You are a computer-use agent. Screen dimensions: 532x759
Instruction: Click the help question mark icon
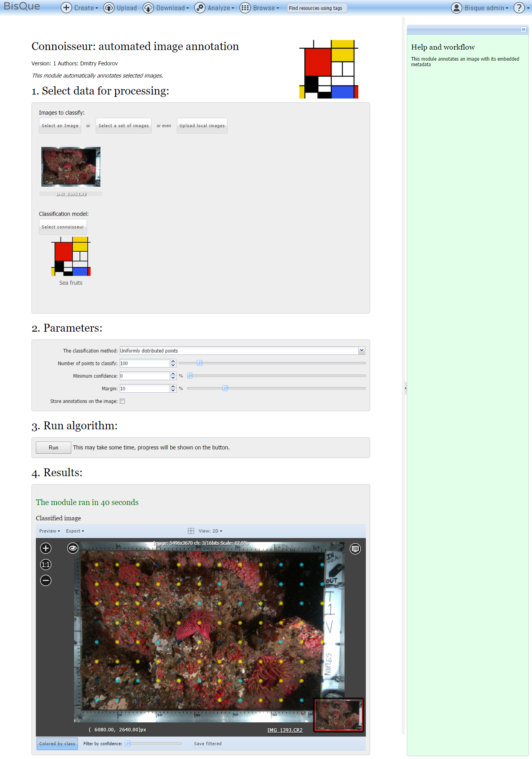519,8
